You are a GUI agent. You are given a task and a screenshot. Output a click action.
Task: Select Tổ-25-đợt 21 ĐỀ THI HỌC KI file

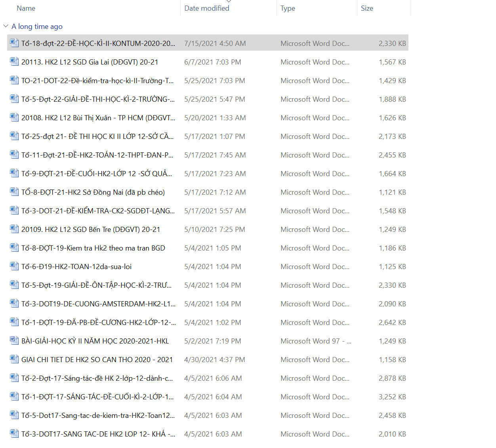[x=97, y=137]
